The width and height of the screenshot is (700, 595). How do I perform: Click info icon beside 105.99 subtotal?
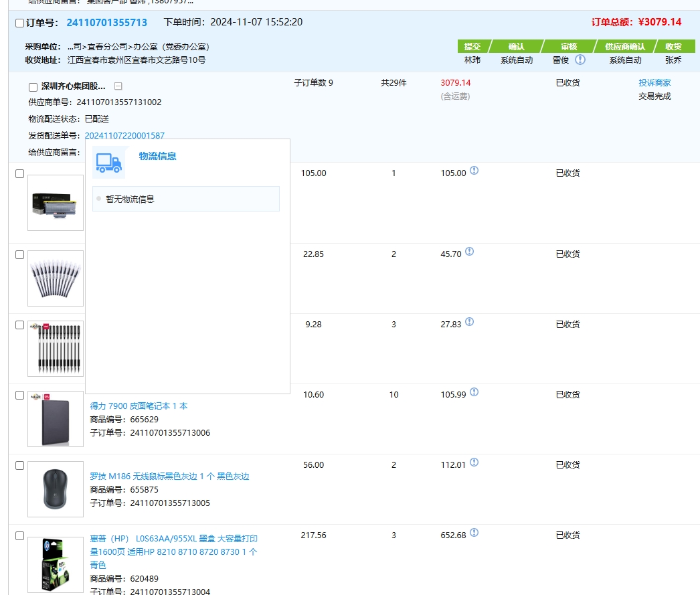(474, 392)
